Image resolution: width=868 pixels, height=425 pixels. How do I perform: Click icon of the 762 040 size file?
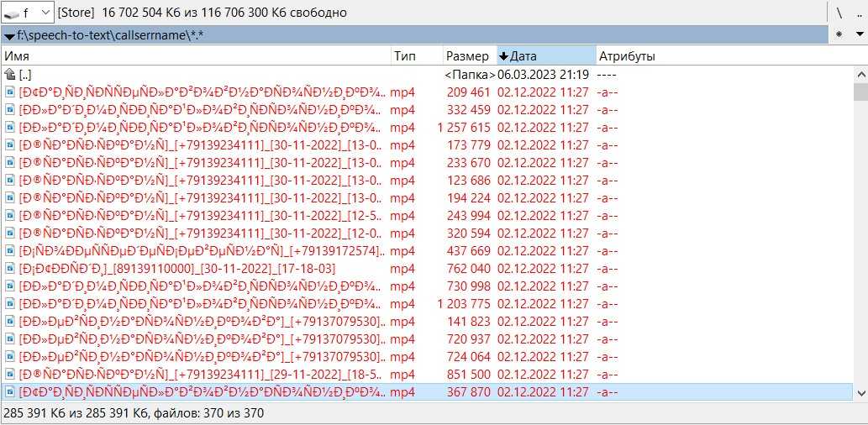(x=10, y=269)
